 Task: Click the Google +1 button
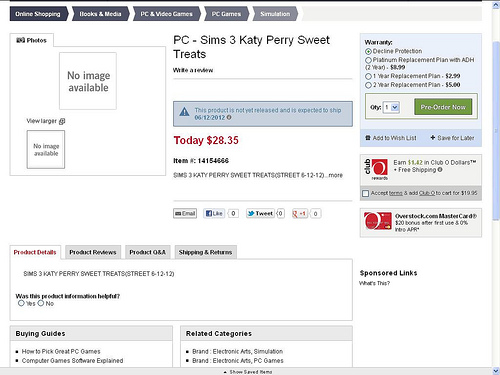click(x=299, y=213)
